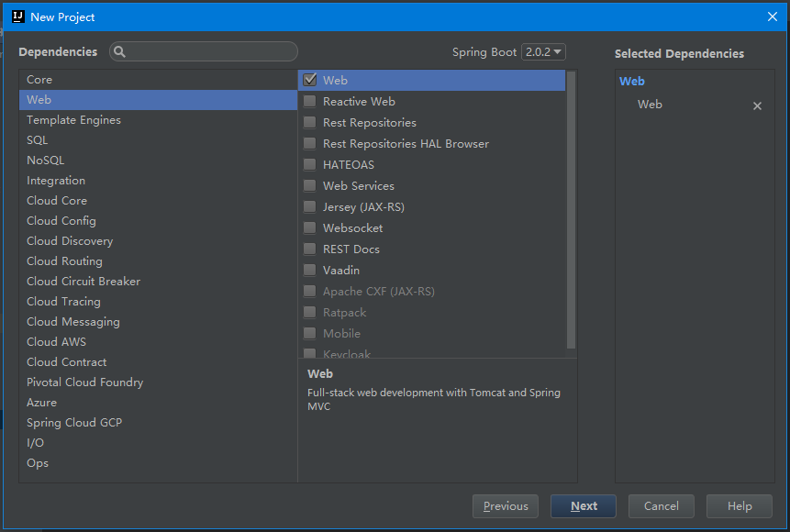Viewport: 790px width, 532px height.
Task: Close the New Project dialog
Action: coord(773,17)
